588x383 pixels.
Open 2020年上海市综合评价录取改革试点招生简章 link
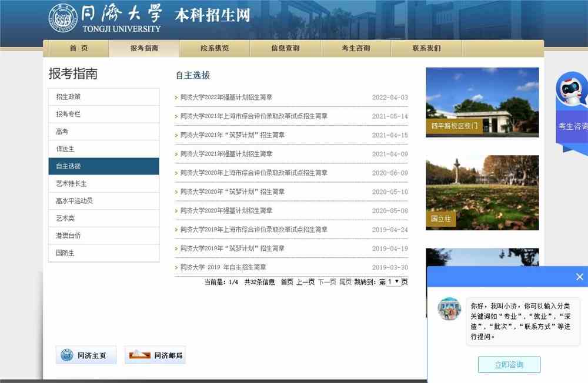[254, 173]
